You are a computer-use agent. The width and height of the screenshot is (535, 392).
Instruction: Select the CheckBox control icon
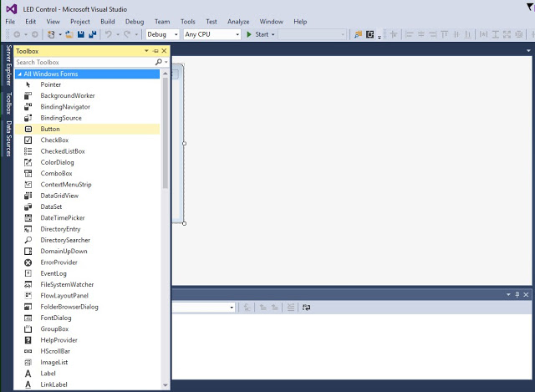point(28,140)
